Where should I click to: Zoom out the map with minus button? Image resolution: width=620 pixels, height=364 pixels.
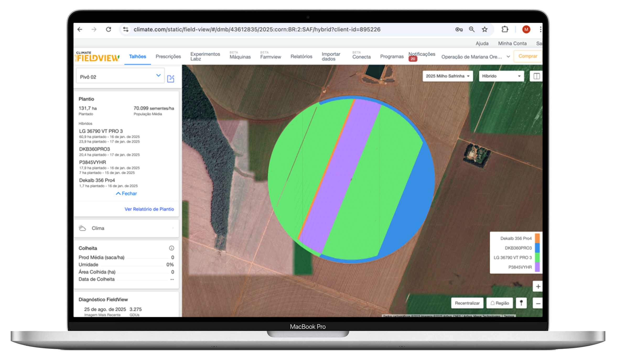[538, 304]
